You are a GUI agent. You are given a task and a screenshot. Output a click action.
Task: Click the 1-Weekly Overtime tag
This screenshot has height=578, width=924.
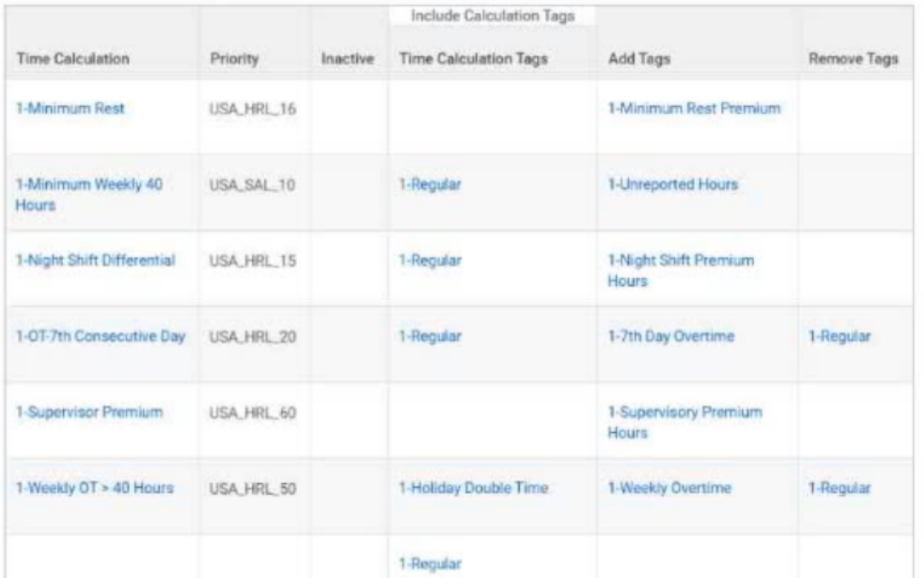(x=669, y=488)
